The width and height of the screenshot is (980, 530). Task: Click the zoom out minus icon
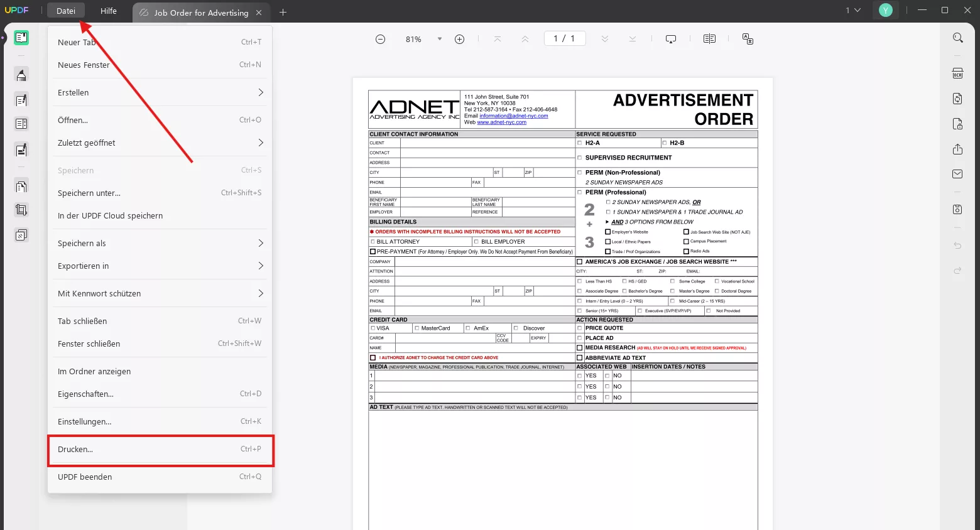click(380, 39)
